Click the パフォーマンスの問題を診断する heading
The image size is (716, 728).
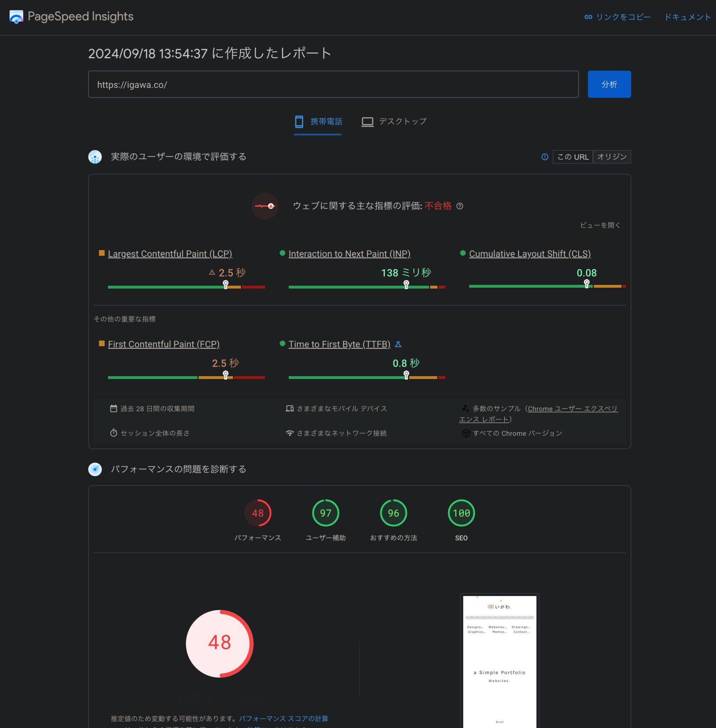tap(179, 469)
